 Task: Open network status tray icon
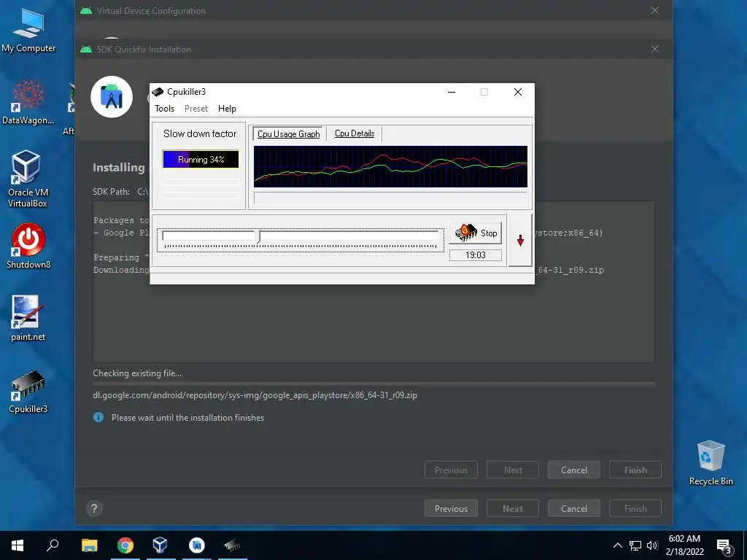[x=635, y=545]
